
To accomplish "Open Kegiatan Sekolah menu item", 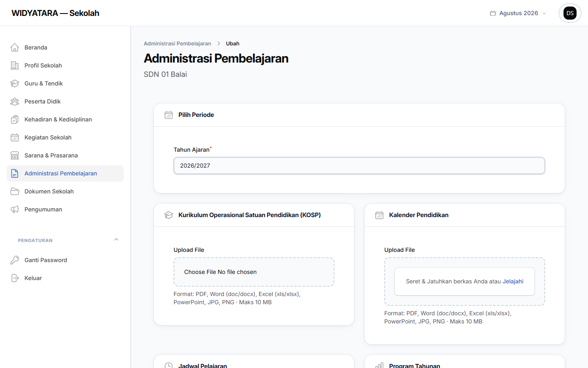I will point(65,137).
